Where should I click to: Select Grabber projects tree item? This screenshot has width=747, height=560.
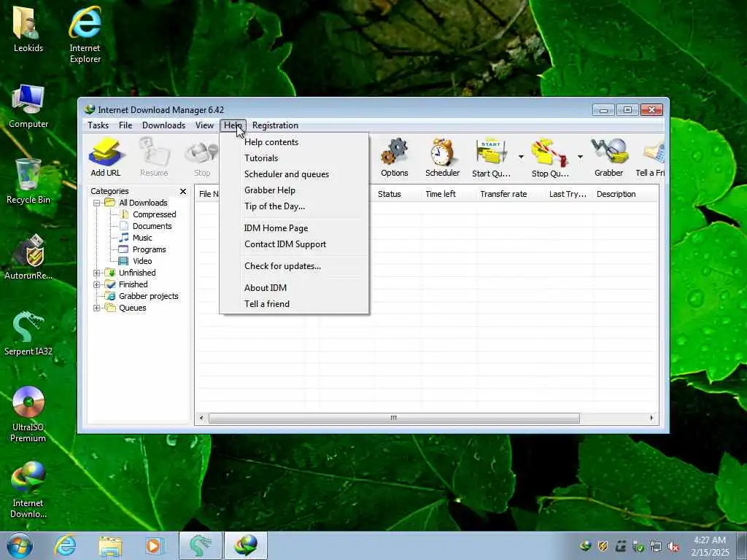pyautogui.click(x=148, y=296)
